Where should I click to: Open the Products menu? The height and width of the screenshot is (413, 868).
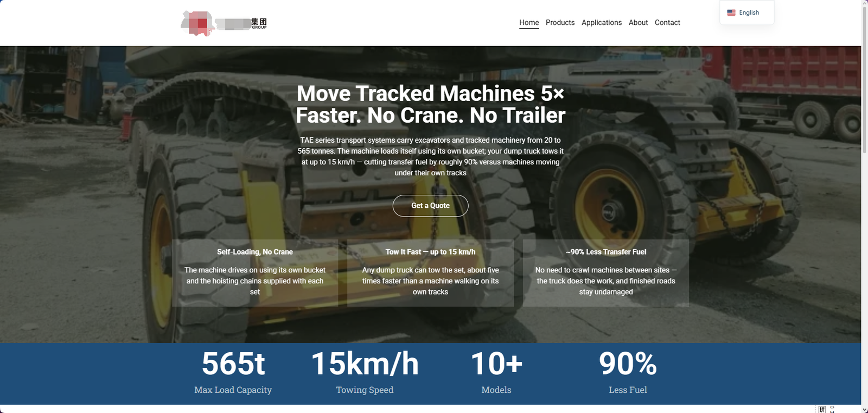(x=560, y=23)
